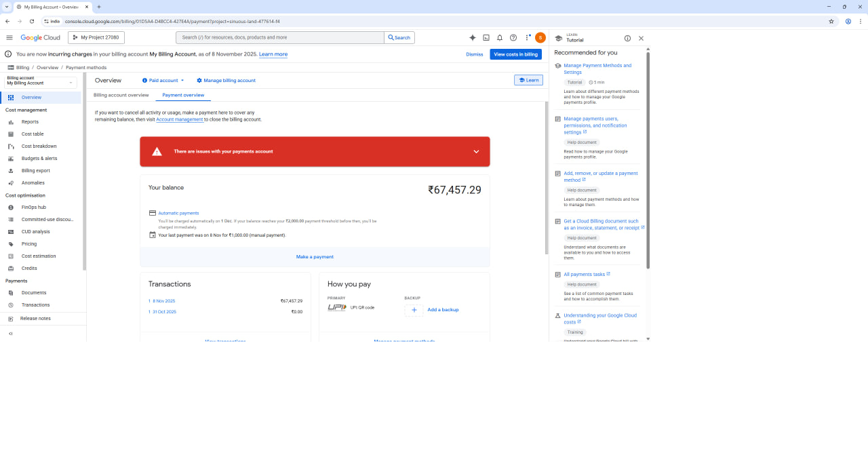Open Add, remove, or update payment method
868x472 pixels.
click(x=601, y=176)
